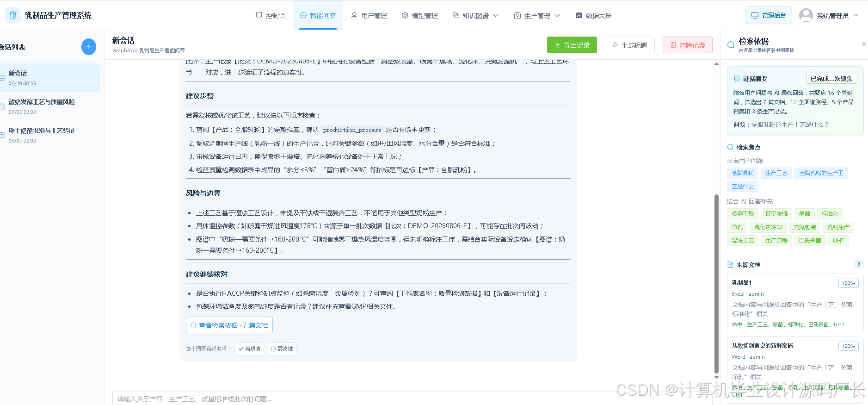Open the 瑞士奶酪识别与工艺验证 conversation

(x=49, y=135)
